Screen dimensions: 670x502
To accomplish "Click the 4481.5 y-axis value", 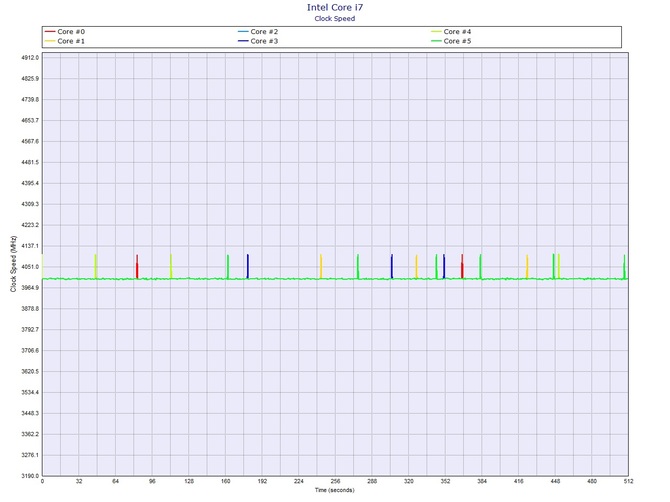I will [x=30, y=162].
